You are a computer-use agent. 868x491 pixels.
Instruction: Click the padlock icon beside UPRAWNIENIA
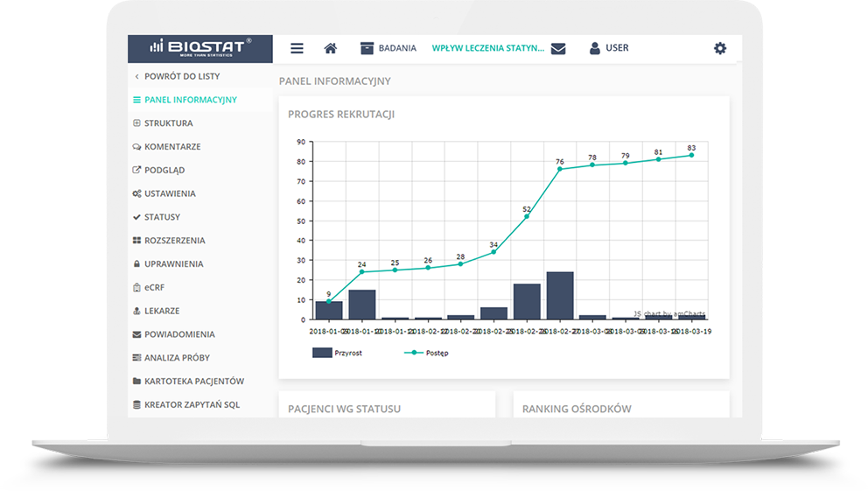(136, 263)
